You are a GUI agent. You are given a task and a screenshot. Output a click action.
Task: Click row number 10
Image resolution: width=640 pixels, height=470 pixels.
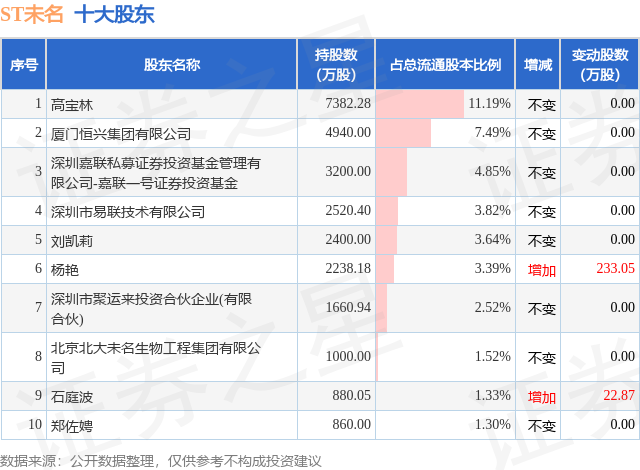(x=35, y=424)
